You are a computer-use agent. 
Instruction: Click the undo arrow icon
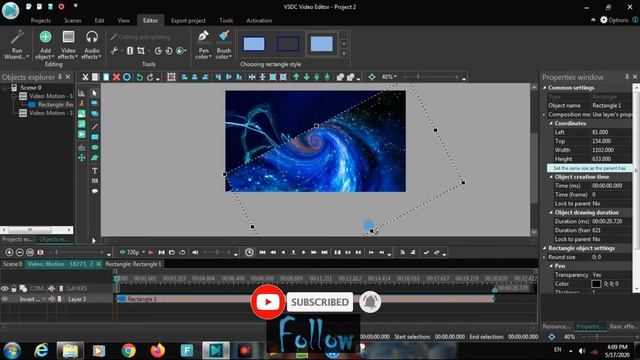click(x=140, y=77)
